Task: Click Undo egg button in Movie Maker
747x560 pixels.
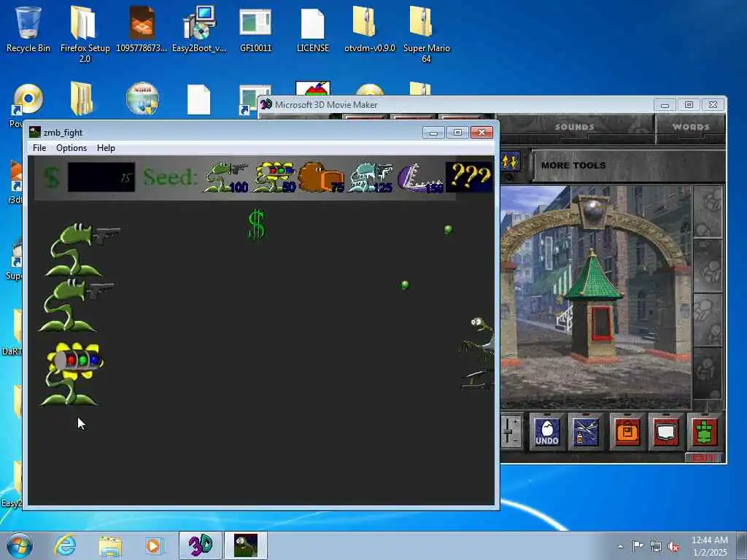Action: pos(547,432)
